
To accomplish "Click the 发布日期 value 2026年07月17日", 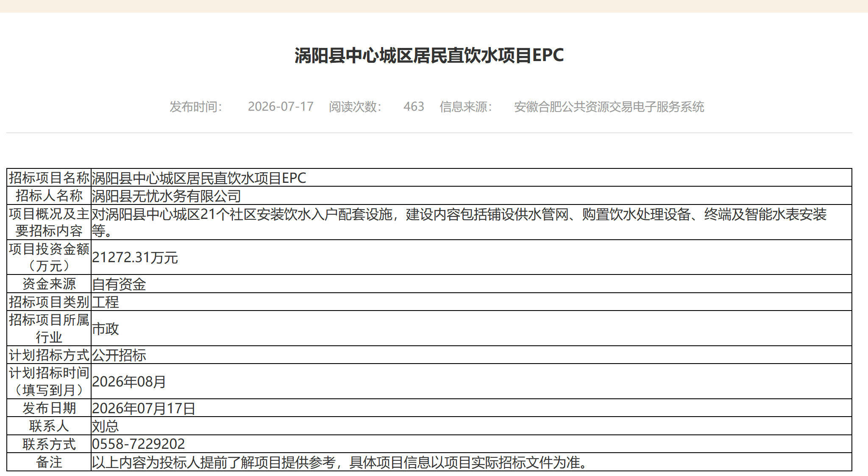I will tap(144, 408).
